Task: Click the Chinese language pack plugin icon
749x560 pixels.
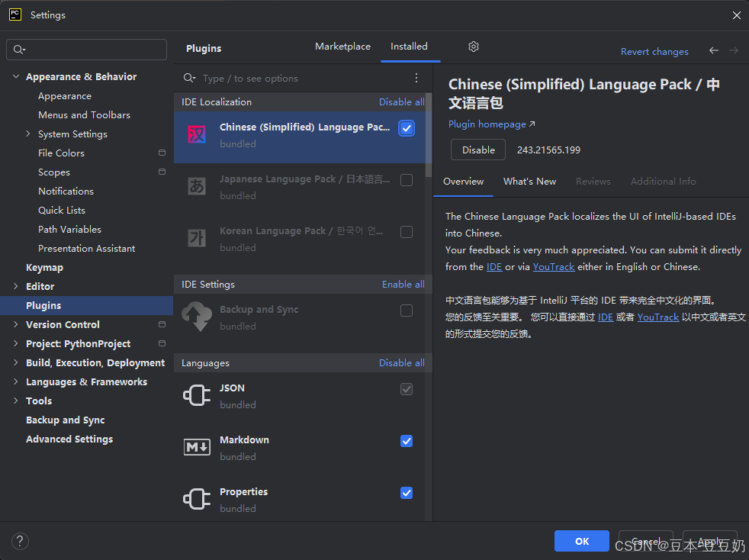Action: click(197, 135)
